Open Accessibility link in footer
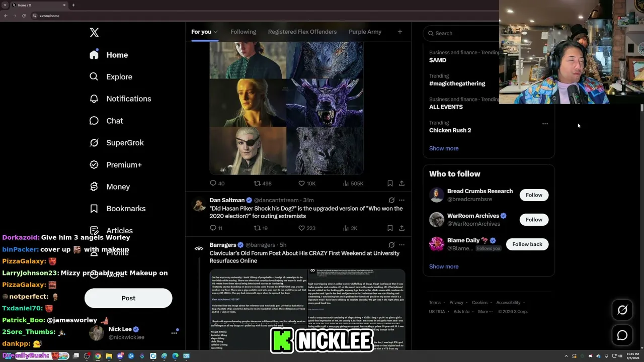 point(508,303)
